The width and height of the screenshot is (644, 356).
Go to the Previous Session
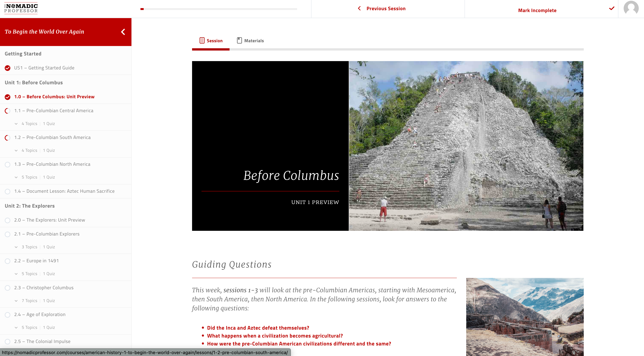[x=386, y=8]
